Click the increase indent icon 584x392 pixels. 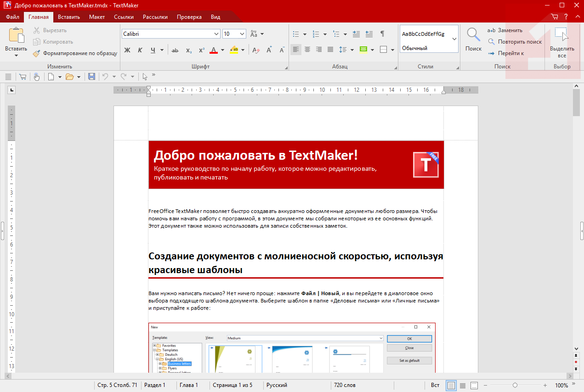356,34
